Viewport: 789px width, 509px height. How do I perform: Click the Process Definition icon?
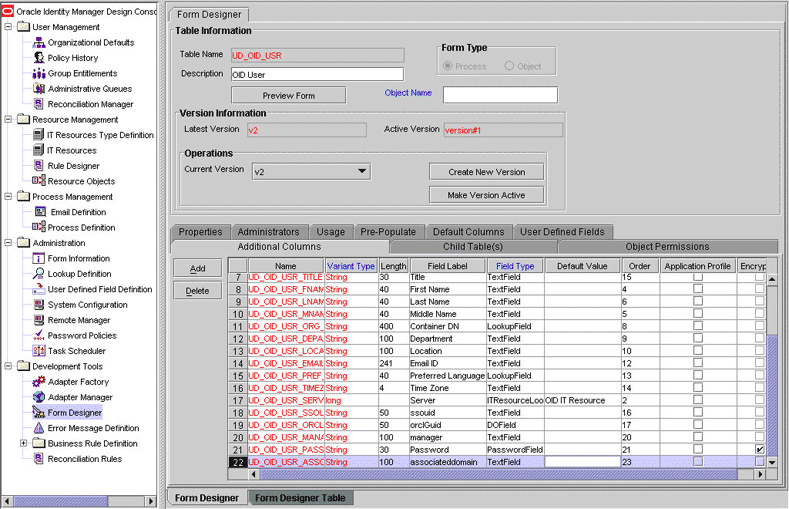(39, 227)
